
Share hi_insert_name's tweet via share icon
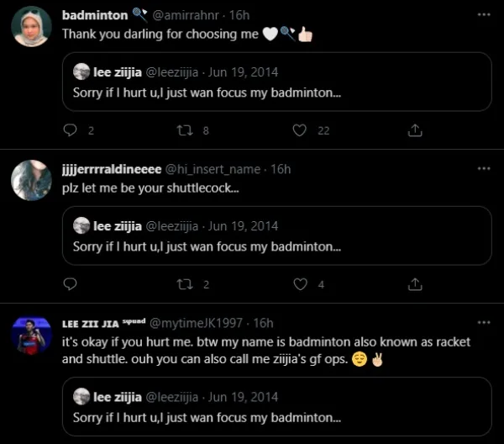[414, 284]
